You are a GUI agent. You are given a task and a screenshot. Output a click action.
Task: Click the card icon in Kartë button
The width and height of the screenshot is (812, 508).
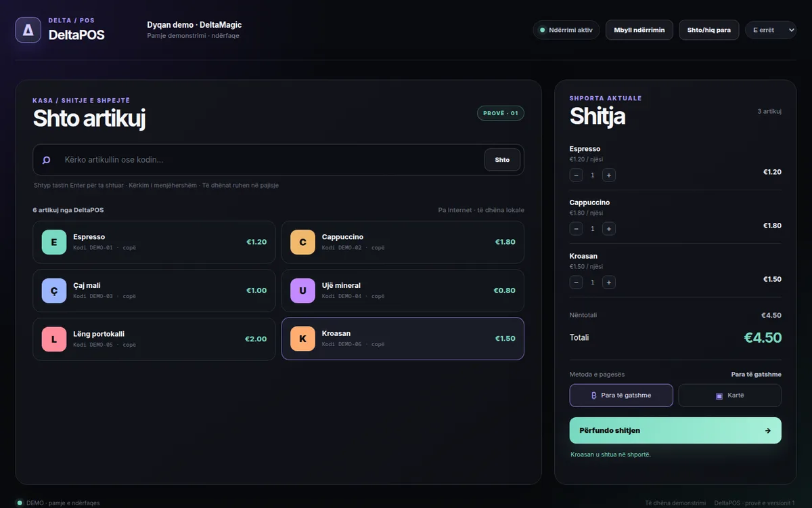pyautogui.click(x=719, y=396)
